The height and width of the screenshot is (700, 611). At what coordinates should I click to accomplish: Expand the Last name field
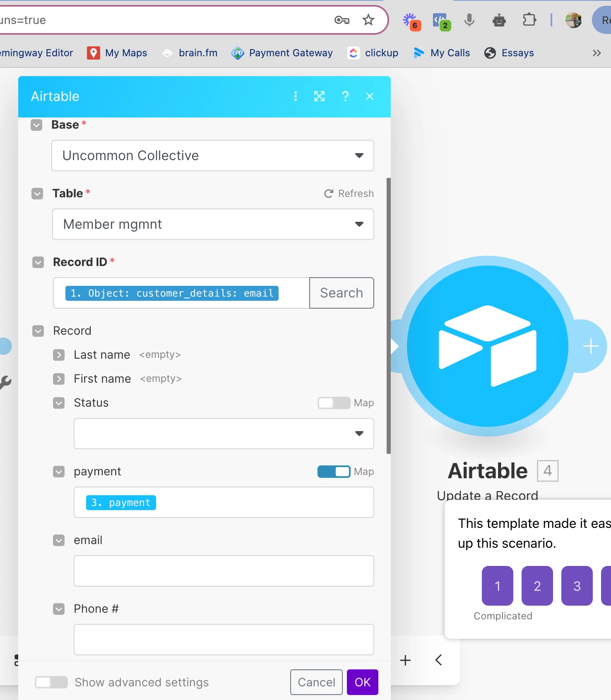pyautogui.click(x=59, y=355)
